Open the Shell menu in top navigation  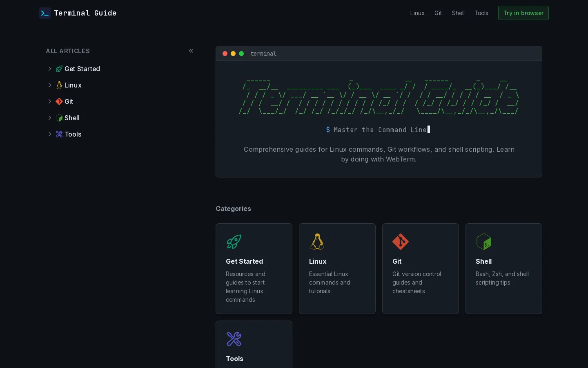coord(458,13)
